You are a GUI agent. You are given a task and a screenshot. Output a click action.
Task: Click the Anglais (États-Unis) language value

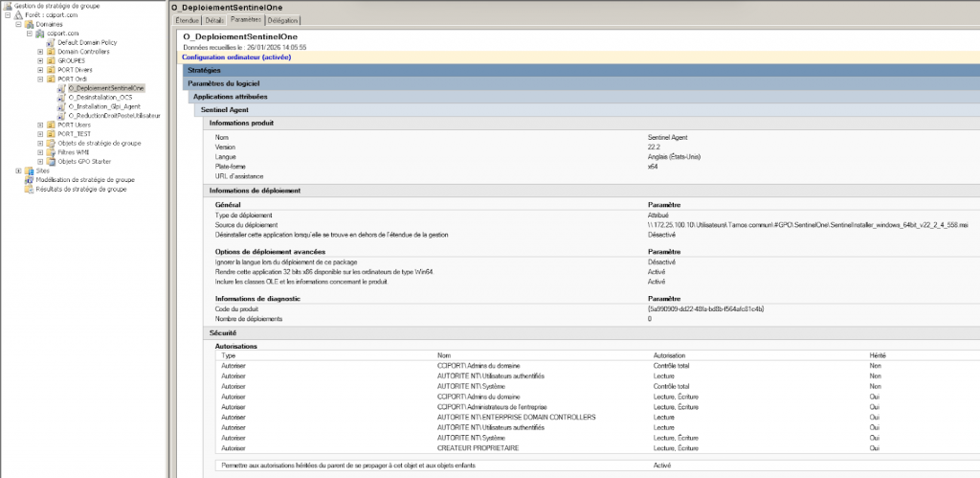pyautogui.click(x=674, y=156)
